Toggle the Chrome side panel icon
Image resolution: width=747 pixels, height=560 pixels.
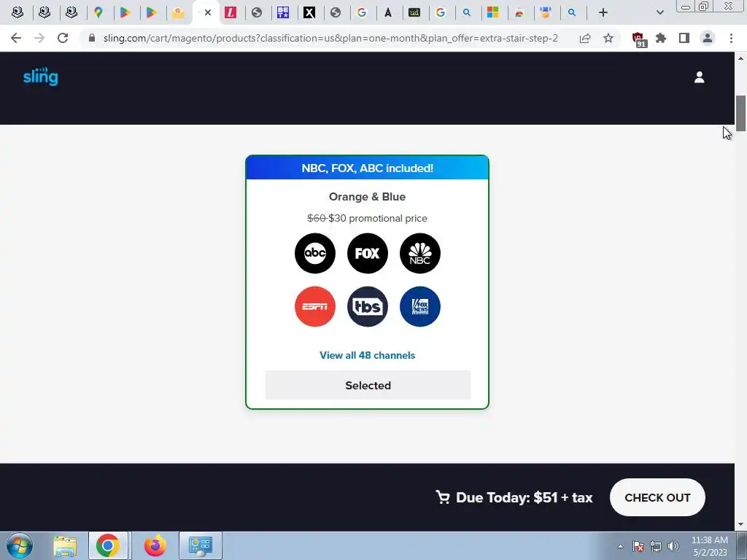click(684, 38)
